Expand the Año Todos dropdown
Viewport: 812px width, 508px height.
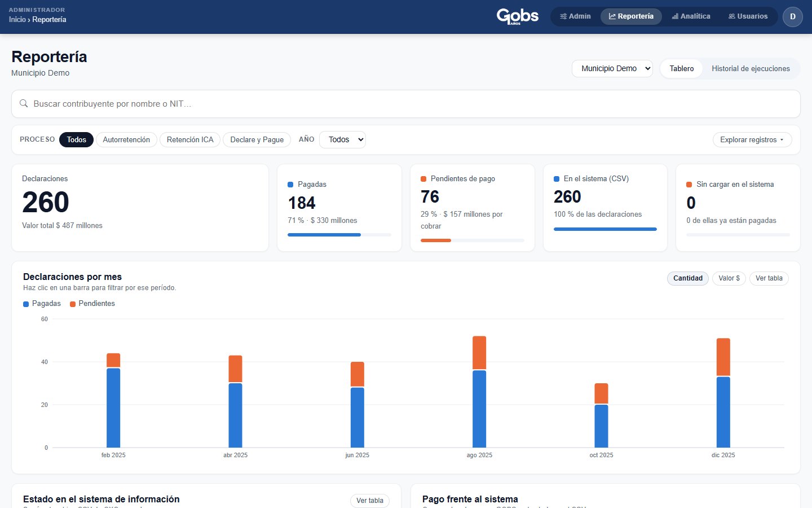click(x=342, y=139)
